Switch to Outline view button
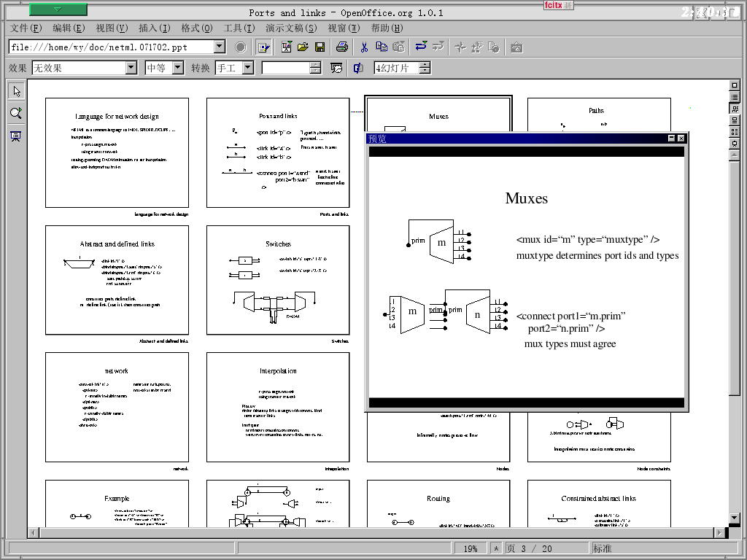 pos(735,97)
